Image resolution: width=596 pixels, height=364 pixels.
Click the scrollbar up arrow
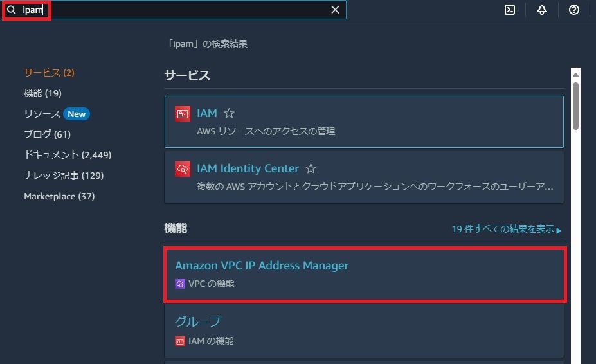point(575,75)
